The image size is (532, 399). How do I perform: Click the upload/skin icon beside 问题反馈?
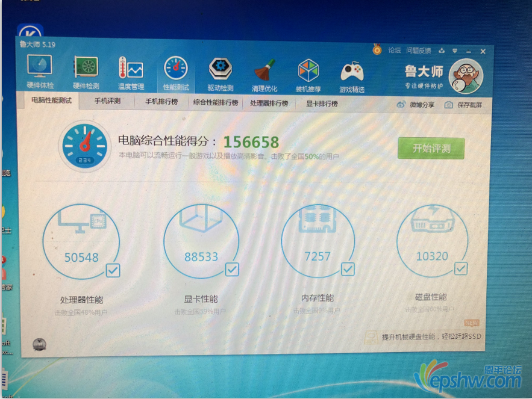point(442,51)
